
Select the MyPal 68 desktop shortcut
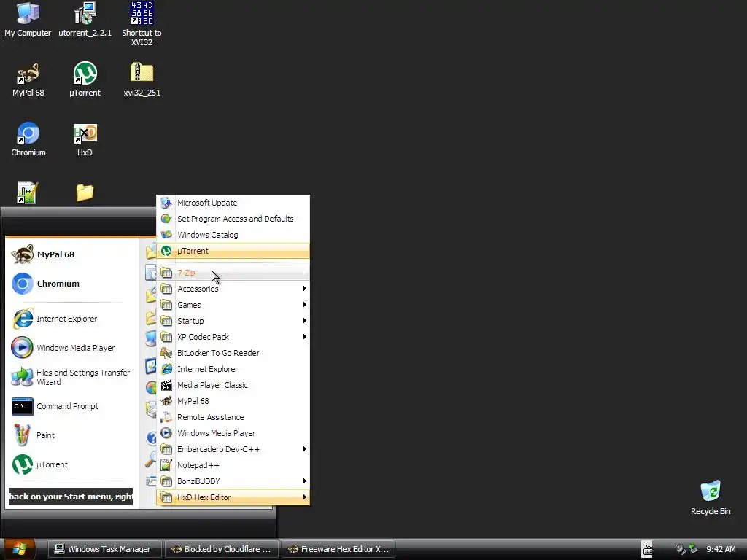[28, 79]
